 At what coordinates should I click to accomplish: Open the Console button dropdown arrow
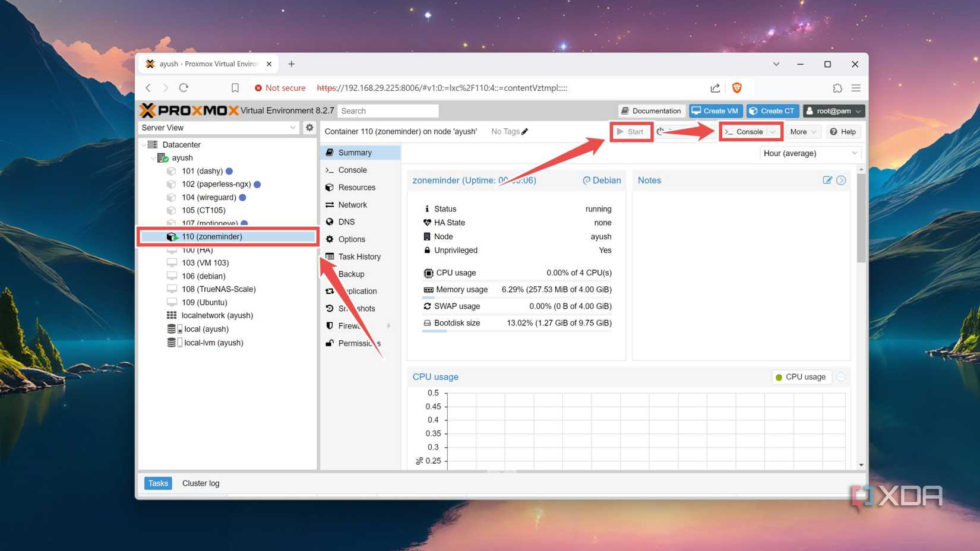(772, 132)
